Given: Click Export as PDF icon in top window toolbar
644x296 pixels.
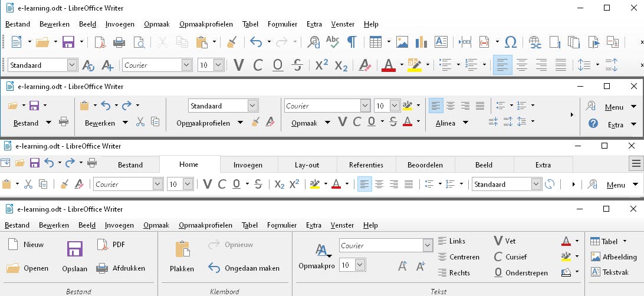Looking at the screenshot, I should click(x=100, y=41).
